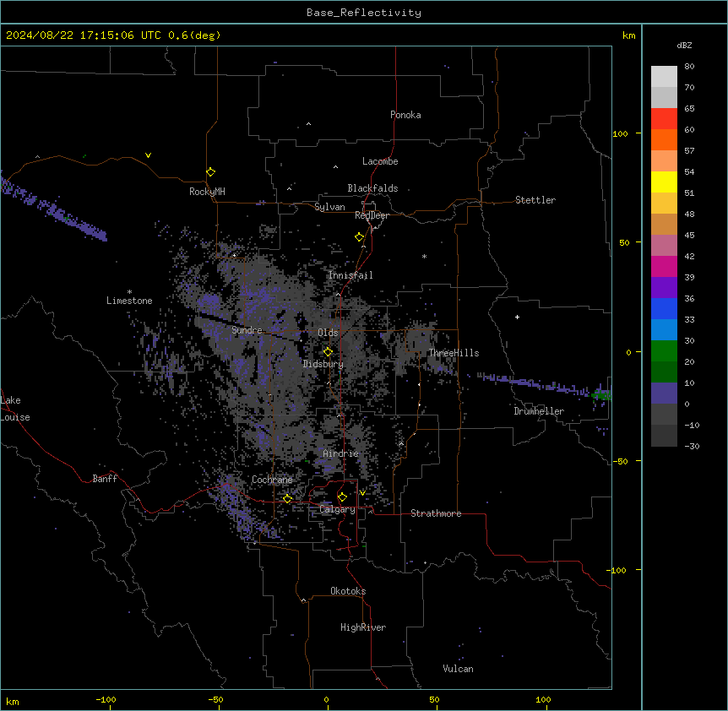Click the yellow V marker east of Calgary
Viewport: 728px width, 711px height.
pyautogui.click(x=362, y=493)
